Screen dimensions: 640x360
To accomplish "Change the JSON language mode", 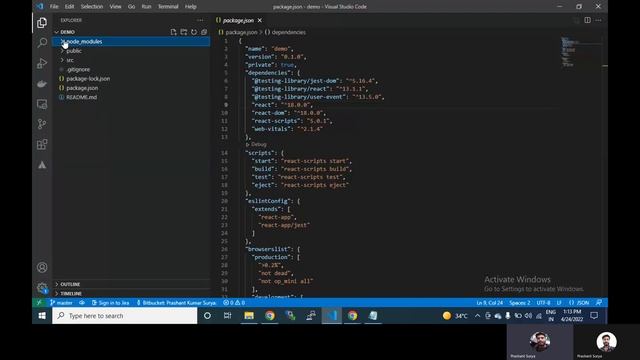I will pos(579,302).
